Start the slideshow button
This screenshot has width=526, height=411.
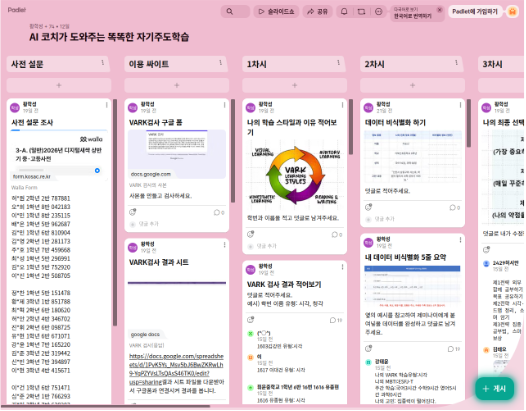click(x=276, y=11)
